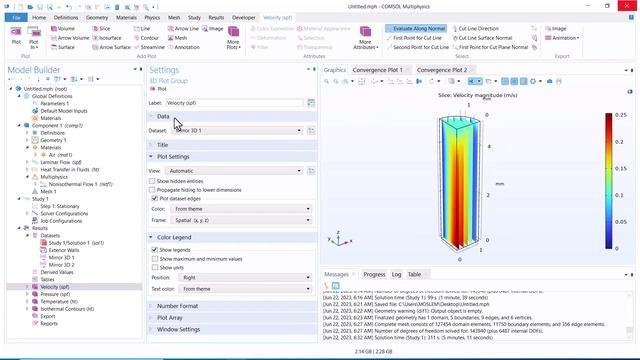Add an Annotation plot
The image size is (640, 360).
click(183, 47)
